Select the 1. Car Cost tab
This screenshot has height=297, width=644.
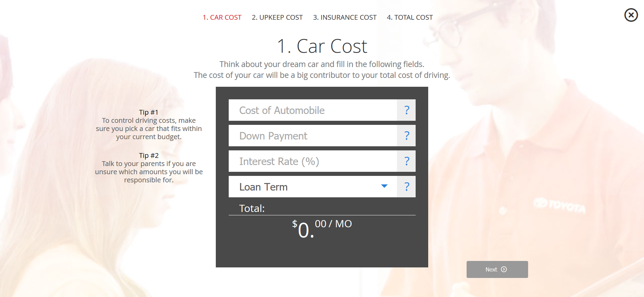[222, 17]
